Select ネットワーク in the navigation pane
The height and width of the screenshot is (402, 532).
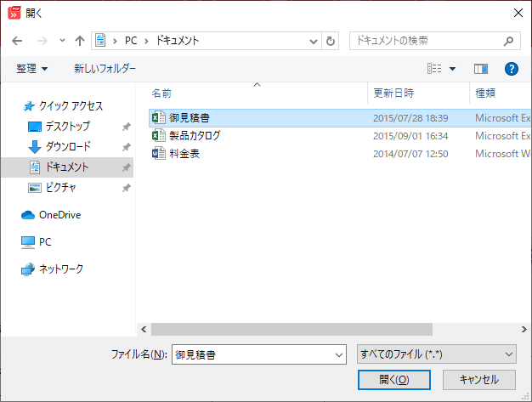pyautogui.click(x=61, y=269)
